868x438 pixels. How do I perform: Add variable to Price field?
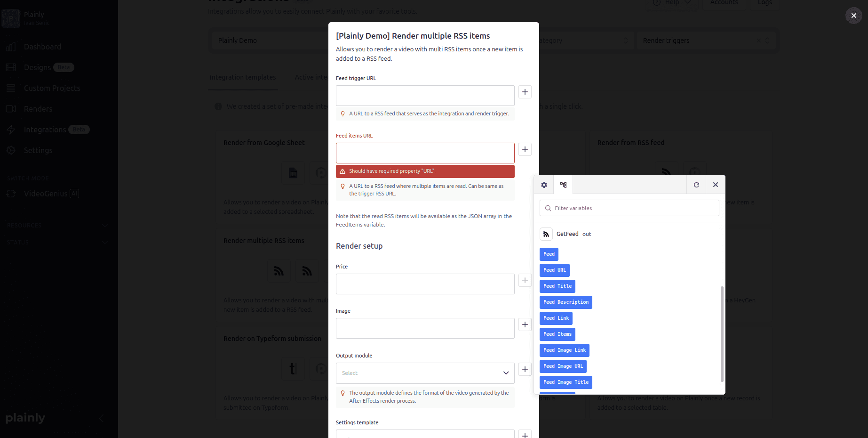click(525, 280)
